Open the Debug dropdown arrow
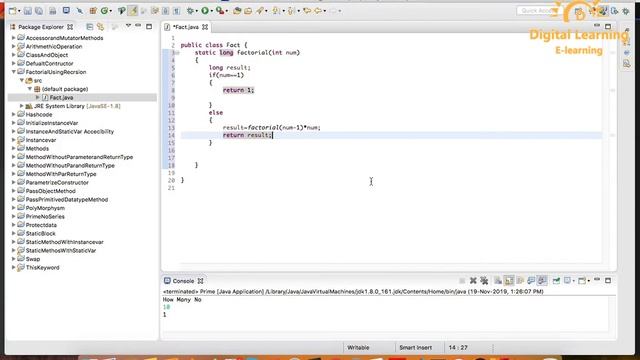This screenshot has width=640, height=360. [x=197, y=11]
